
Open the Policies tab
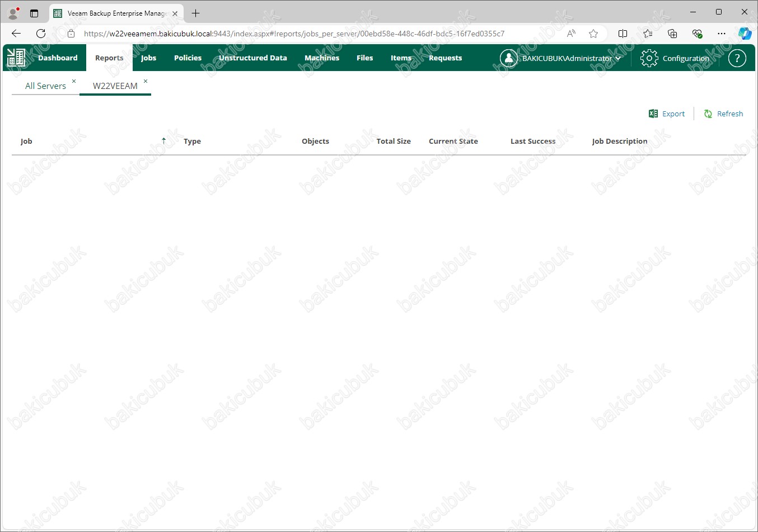point(188,58)
